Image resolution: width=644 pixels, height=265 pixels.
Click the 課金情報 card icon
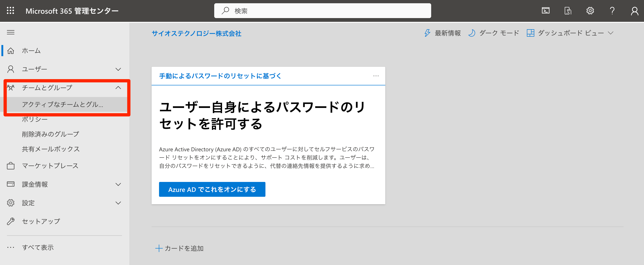click(10, 184)
